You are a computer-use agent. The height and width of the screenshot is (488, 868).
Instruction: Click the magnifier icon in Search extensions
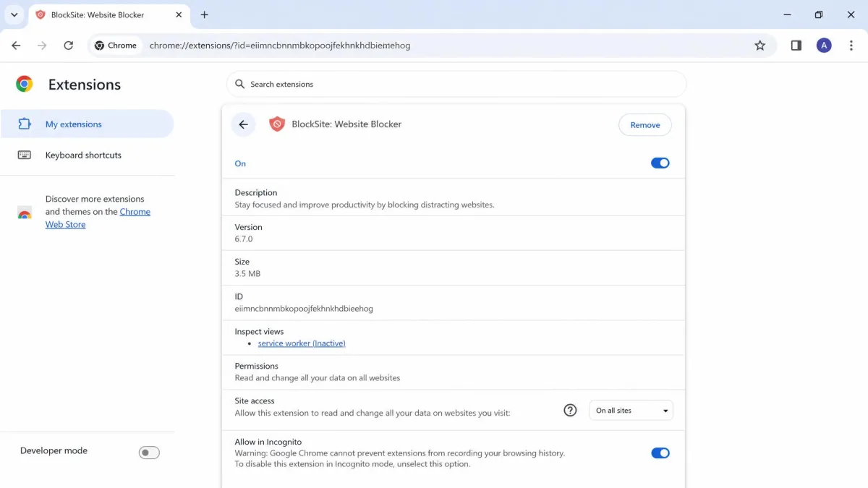(240, 84)
